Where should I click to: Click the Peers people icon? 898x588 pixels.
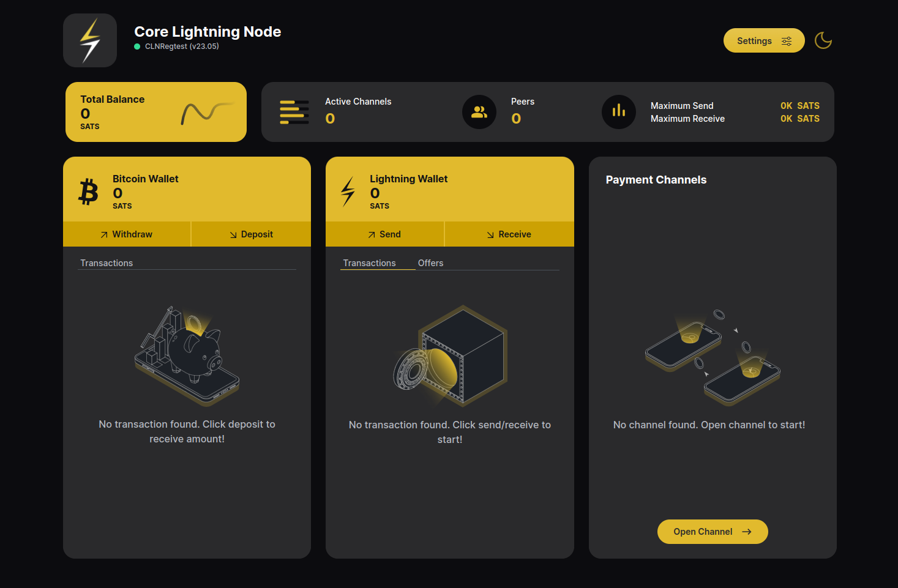[x=479, y=112]
